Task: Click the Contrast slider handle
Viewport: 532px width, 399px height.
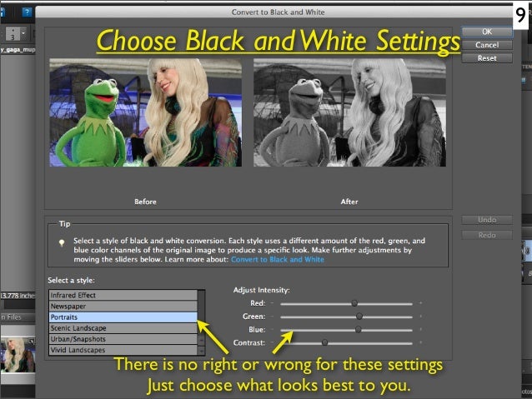Action: pyautogui.click(x=324, y=342)
